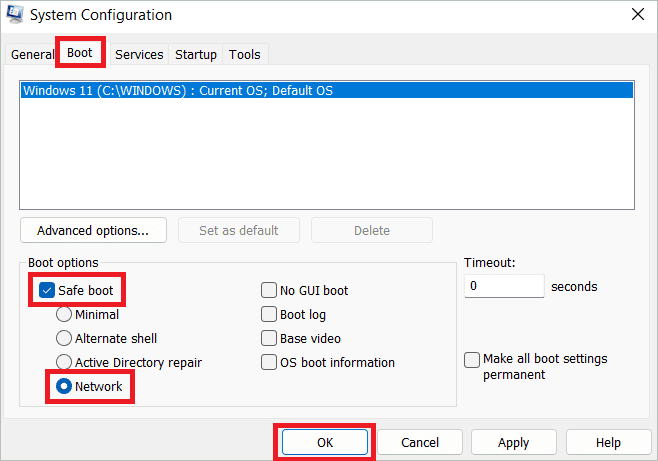Screen dimensions: 658x461
Task: Click the Delete button
Action: tap(372, 230)
